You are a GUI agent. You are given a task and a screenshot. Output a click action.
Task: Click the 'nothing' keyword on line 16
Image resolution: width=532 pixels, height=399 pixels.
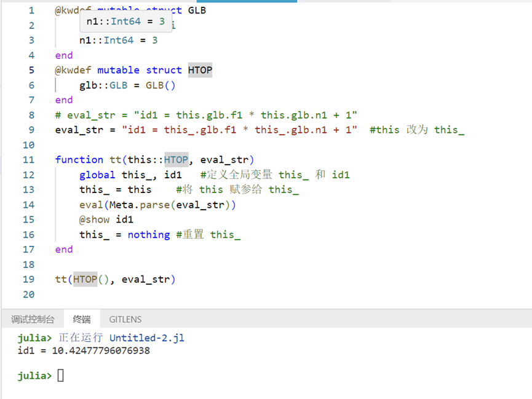click(149, 234)
